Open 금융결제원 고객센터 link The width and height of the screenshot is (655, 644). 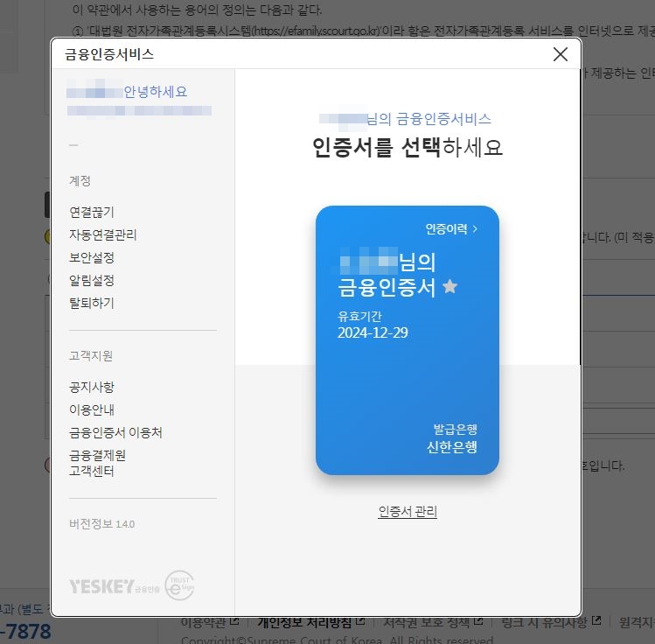(97, 463)
